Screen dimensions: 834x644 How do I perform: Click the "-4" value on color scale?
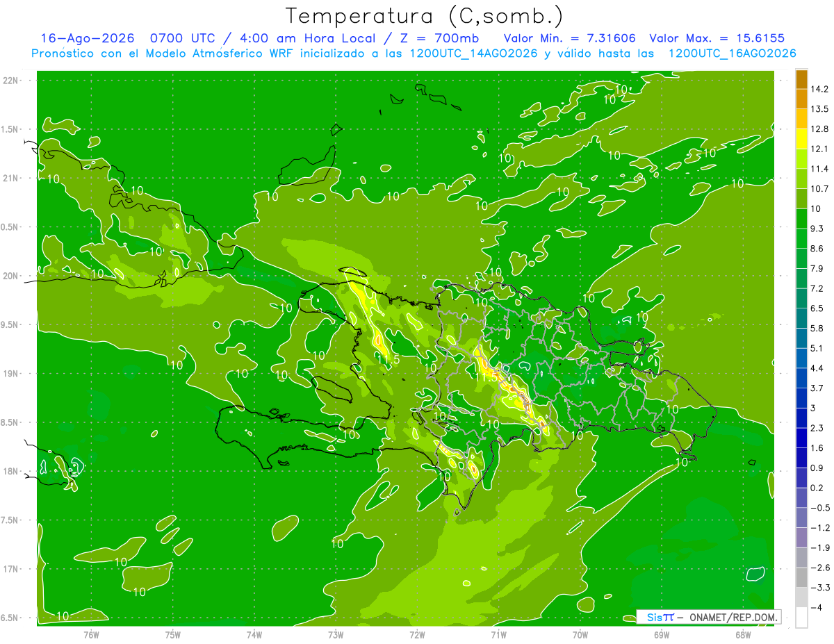pos(817,607)
